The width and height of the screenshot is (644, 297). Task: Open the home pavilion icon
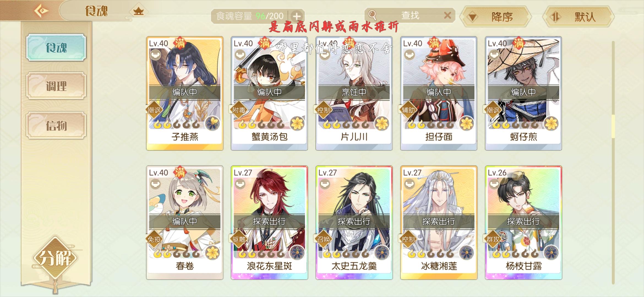(x=138, y=11)
